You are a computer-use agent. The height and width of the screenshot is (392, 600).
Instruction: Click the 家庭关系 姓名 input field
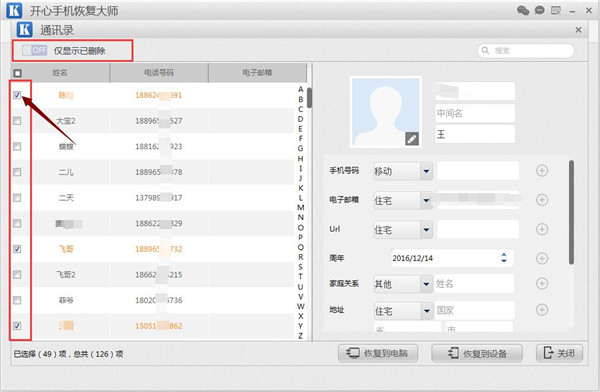click(x=474, y=284)
